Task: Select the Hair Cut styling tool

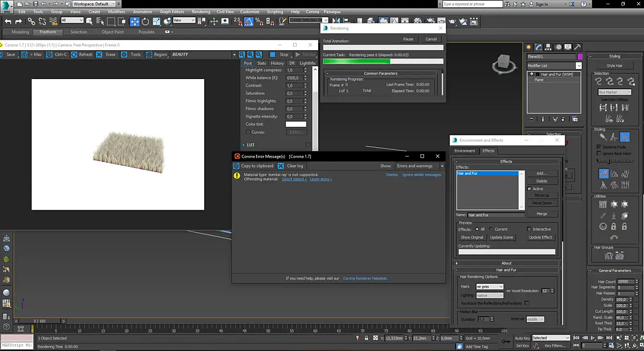Action: tap(613, 137)
